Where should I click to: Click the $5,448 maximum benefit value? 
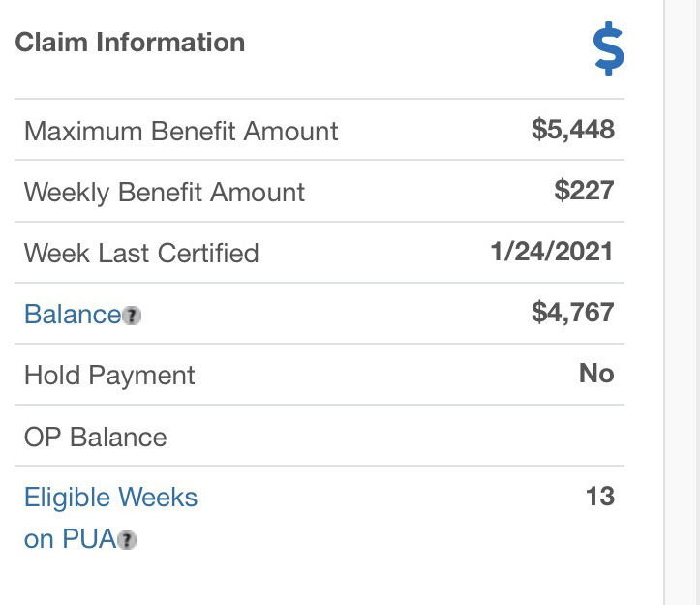[573, 130]
